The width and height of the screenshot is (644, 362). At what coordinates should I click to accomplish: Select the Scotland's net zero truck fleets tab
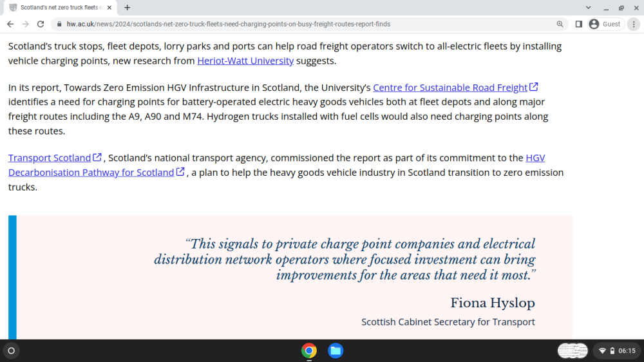point(61,7)
